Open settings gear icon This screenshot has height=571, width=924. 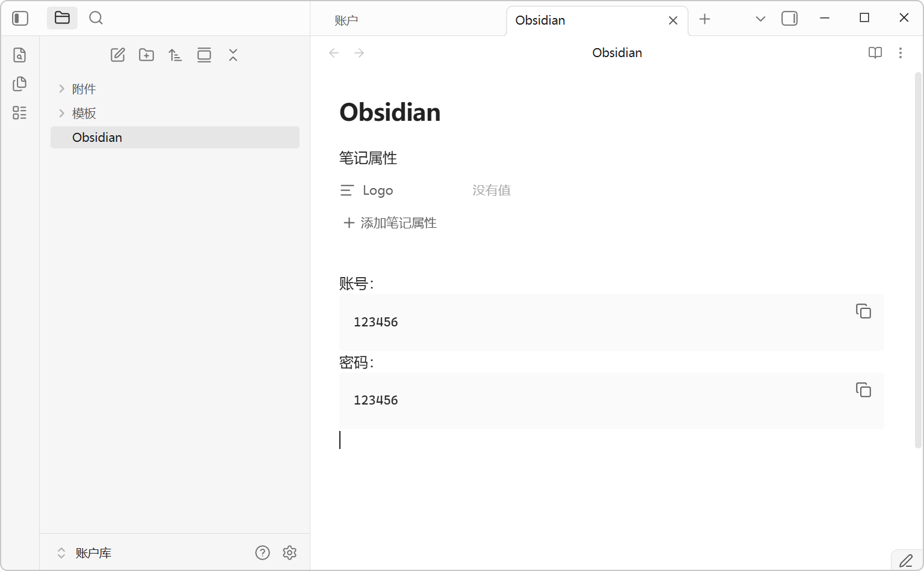pyautogui.click(x=290, y=553)
